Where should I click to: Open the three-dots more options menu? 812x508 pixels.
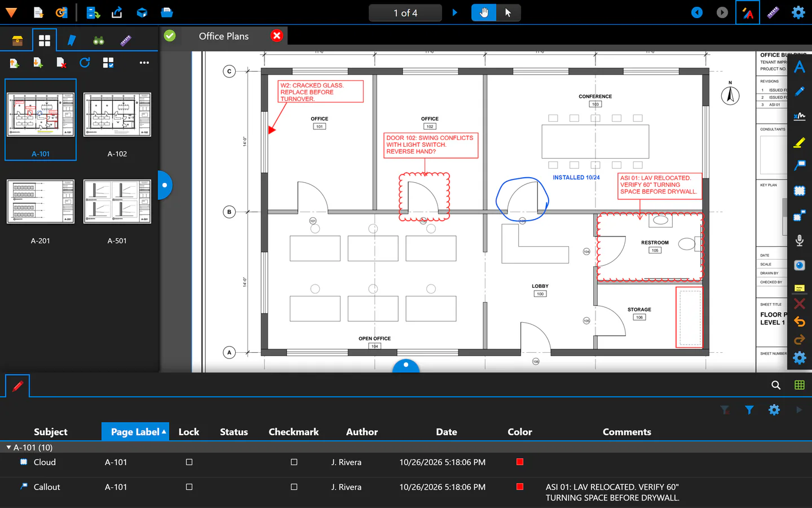pyautogui.click(x=144, y=63)
